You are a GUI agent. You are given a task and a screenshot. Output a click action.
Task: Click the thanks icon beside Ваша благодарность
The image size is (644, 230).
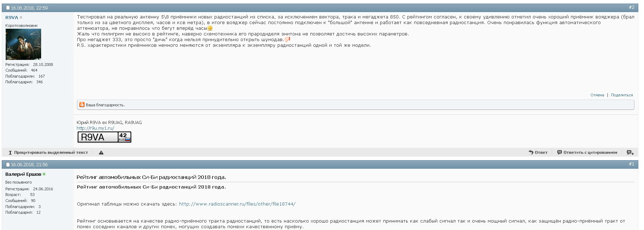(x=82, y=105)
